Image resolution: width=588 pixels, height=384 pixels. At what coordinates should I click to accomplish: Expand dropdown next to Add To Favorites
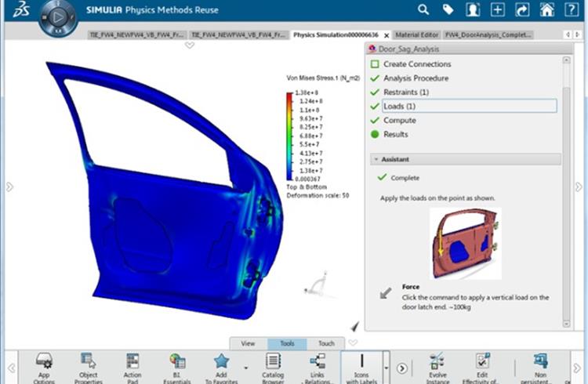pyautogui.click(x=246, y=368)
